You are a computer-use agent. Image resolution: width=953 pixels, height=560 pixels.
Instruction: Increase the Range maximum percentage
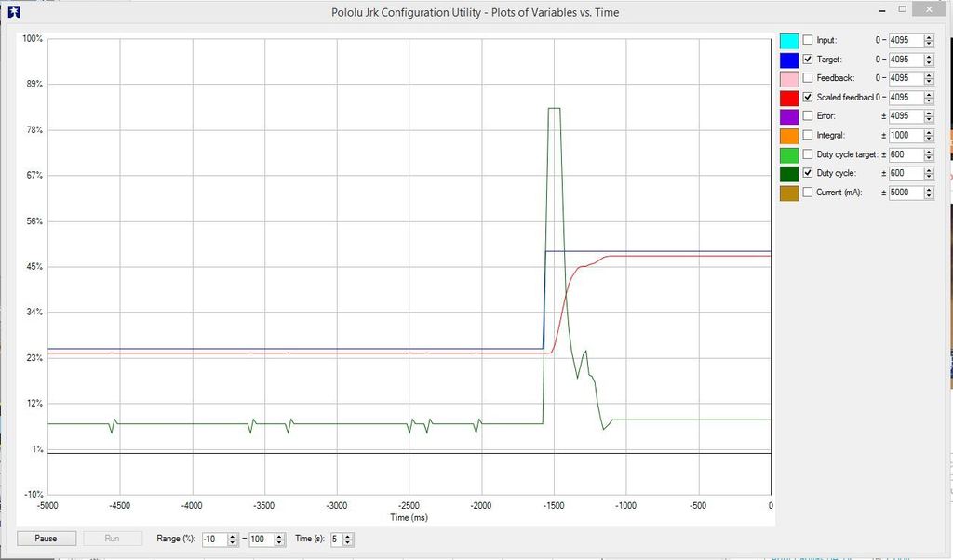(x=279, y=537)
